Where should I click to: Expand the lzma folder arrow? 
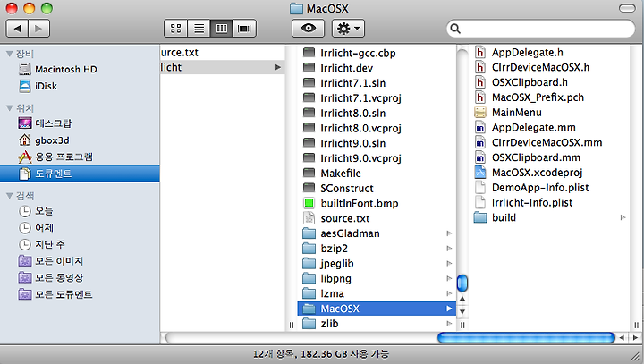(449, 293)
